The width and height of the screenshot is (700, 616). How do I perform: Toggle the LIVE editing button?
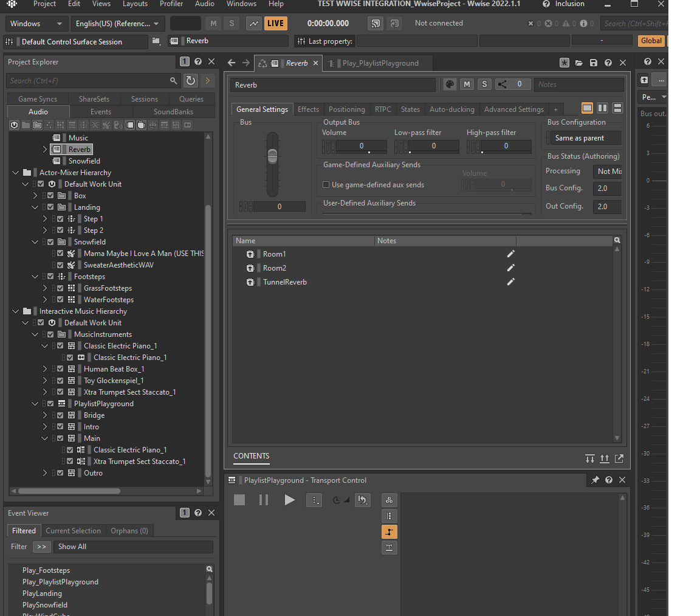[275, 24]
